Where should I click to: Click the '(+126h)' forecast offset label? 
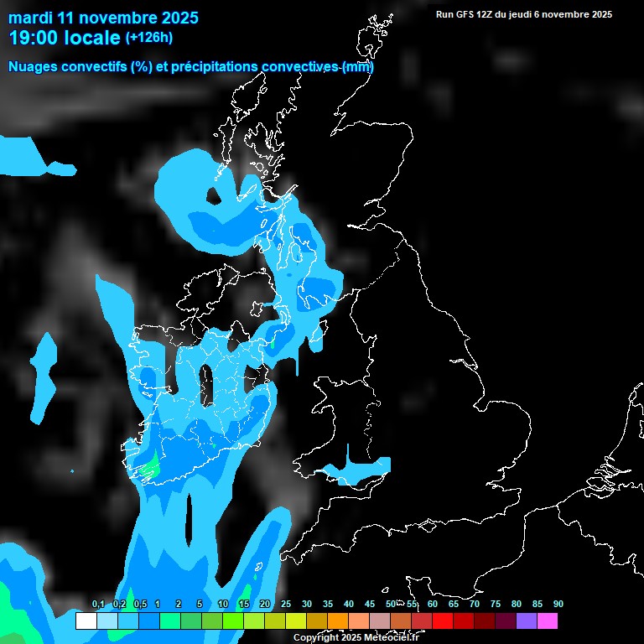pos(149,38)
